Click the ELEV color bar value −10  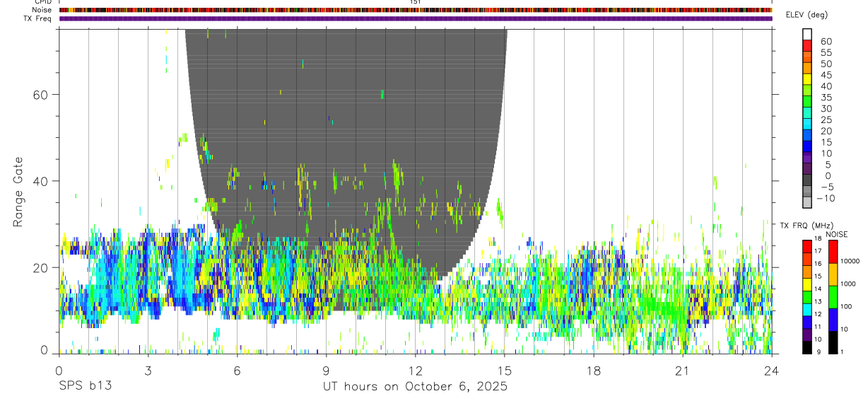(x=826, y=199)
